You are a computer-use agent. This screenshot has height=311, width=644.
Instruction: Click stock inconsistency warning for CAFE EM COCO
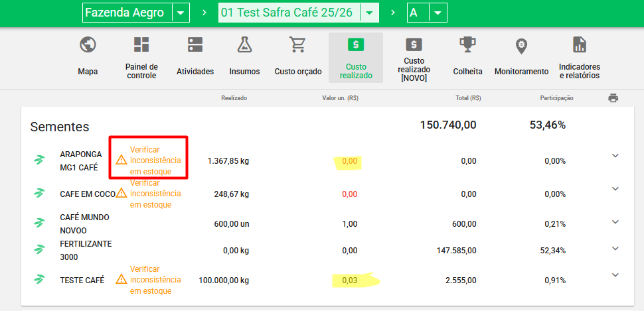pyautogui.click(x=155, y=194)
